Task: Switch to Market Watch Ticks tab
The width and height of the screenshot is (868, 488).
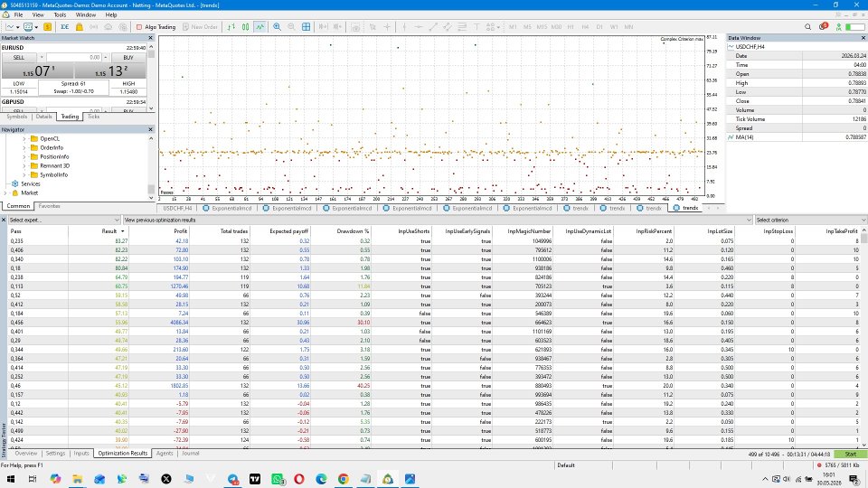Action: (93, 117)
